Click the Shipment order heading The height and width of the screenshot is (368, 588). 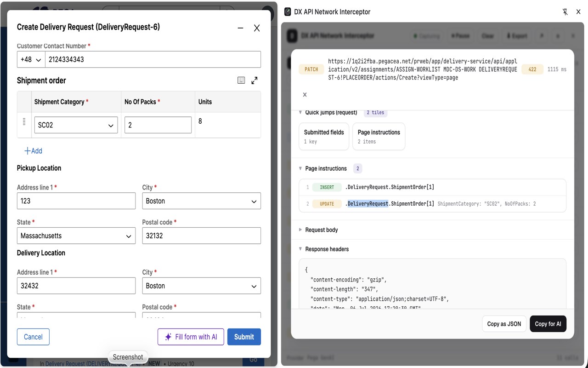click(41, 80)
